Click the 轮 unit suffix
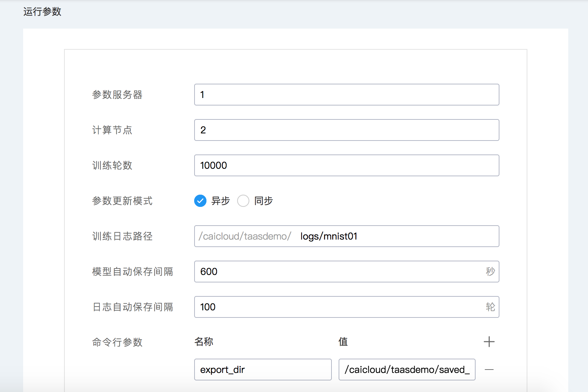The image size is (588, 392). click(490, 307)
